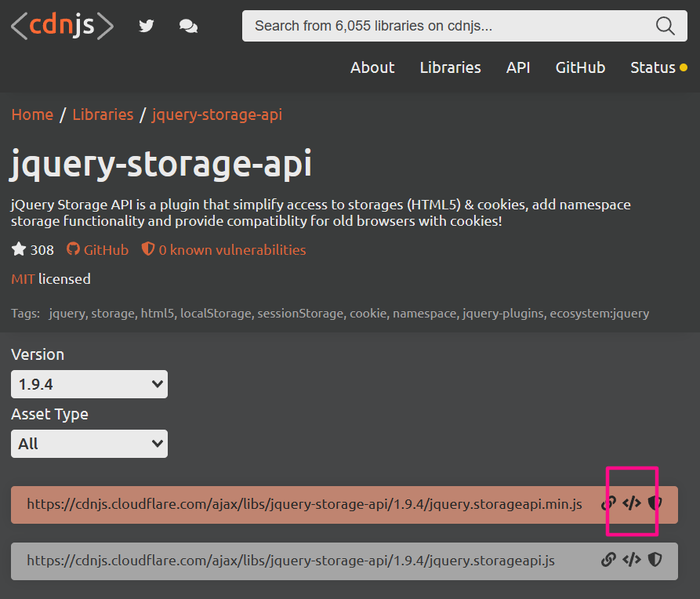Copy SRI shield icon for jquery.storageapi.js

point(655,560)
